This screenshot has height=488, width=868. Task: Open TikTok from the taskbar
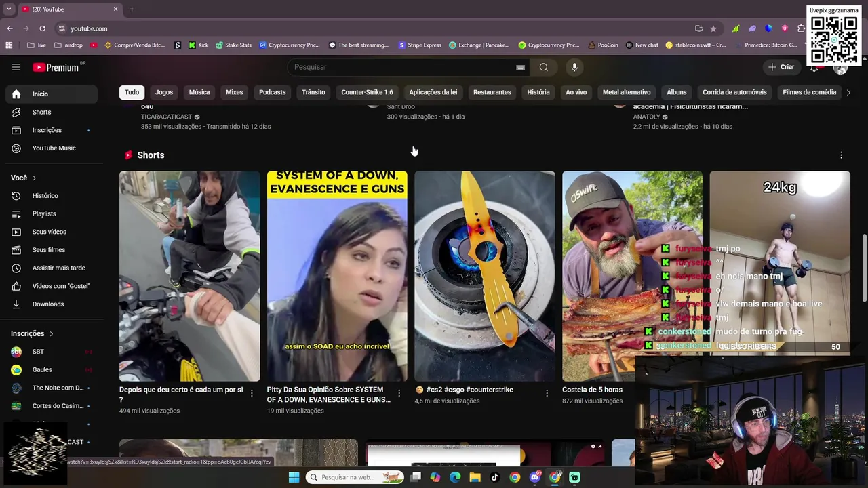pyautogui.click(x=494, y=477)
